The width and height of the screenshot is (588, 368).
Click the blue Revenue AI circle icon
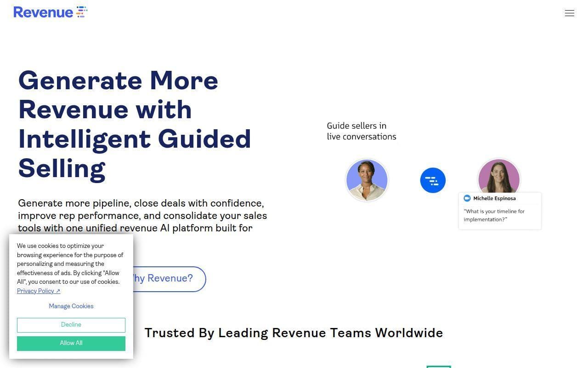433,180
